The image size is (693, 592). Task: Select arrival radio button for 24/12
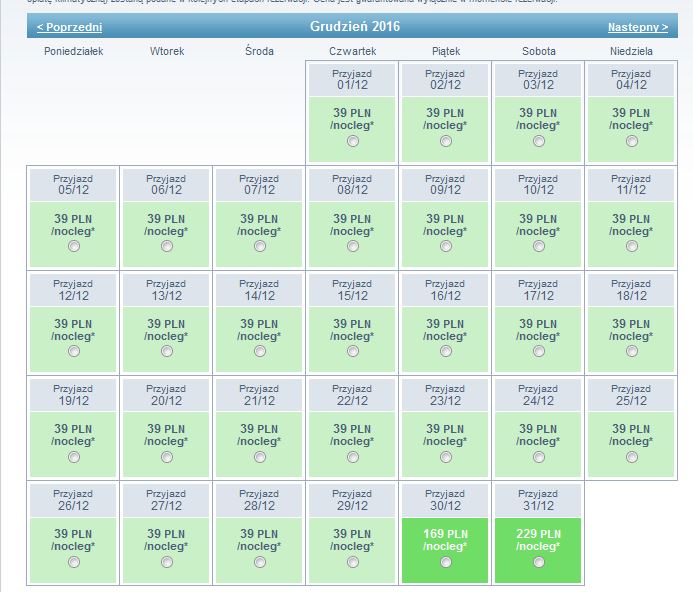(x=539, y=457)
